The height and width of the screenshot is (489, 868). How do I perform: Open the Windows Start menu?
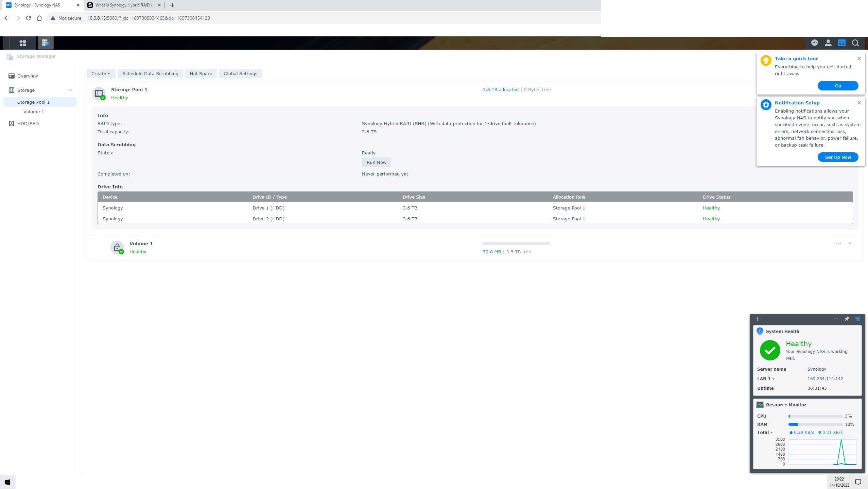pos(7,482)
